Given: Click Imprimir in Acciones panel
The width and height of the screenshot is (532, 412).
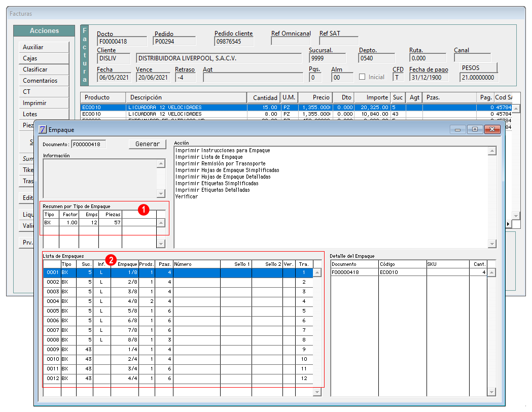Looking at the screenshot, I should point(44,103).
